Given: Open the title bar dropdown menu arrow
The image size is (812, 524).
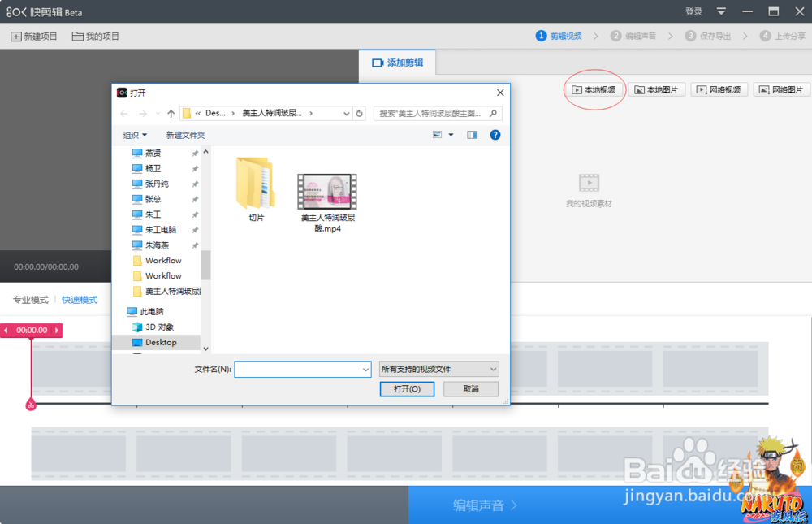Looking at the screenshot, I should tap(721, 11).
